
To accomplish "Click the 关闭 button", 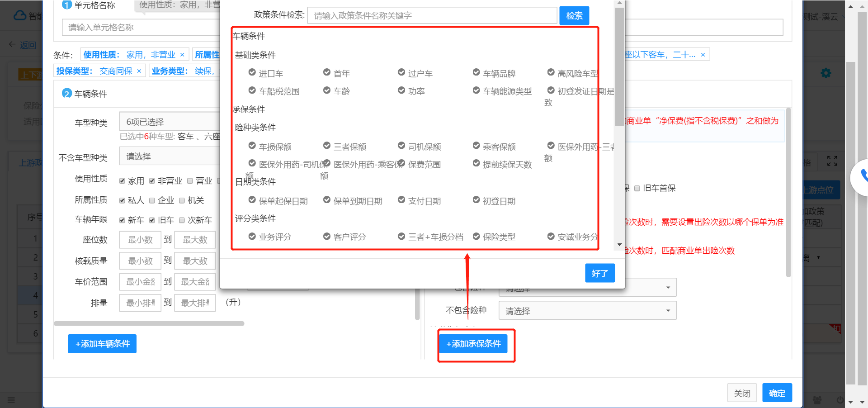I will [742, 393].
